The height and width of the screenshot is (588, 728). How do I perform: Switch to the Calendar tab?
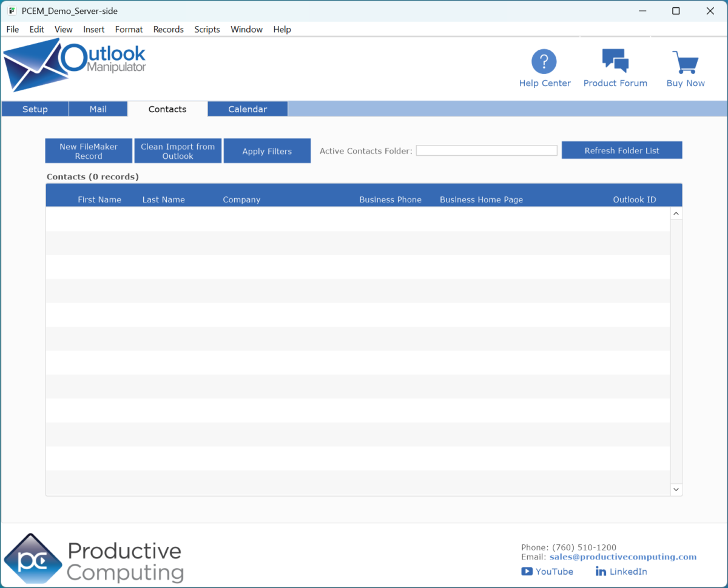pyautogui.click(x=248, y=109)
